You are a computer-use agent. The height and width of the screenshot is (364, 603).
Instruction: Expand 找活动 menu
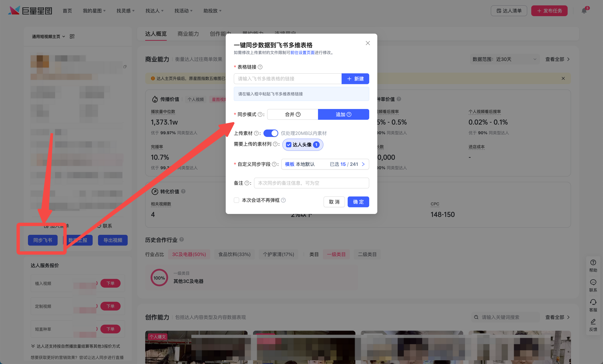[184, 11]
